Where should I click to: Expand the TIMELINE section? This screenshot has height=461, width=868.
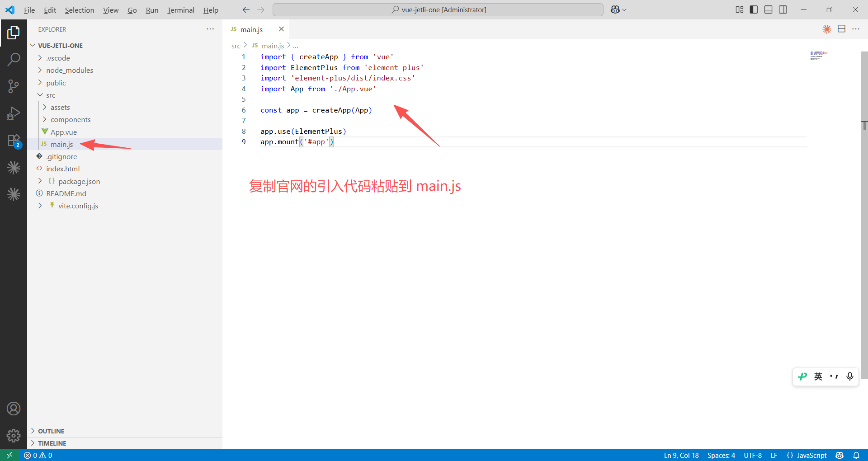tap(125, 443)
